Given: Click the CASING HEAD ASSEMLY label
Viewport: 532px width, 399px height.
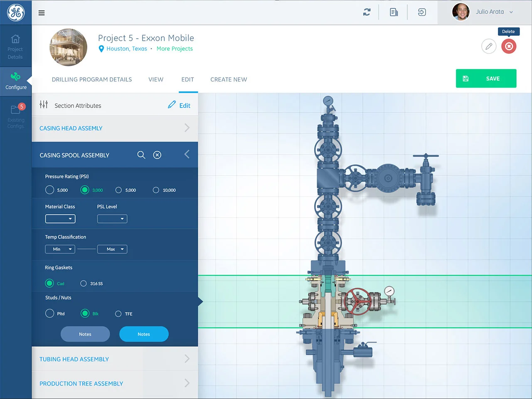Looking at the screenshot, I should click(71, 128).
